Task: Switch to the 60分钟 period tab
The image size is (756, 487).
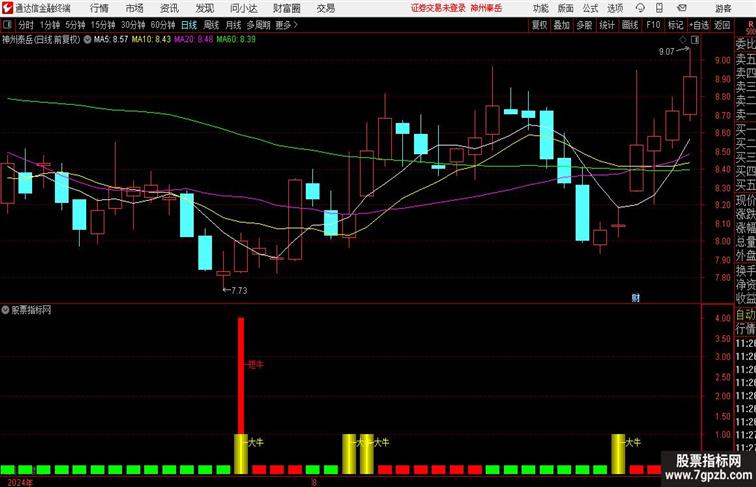Action: click(163, 25)
